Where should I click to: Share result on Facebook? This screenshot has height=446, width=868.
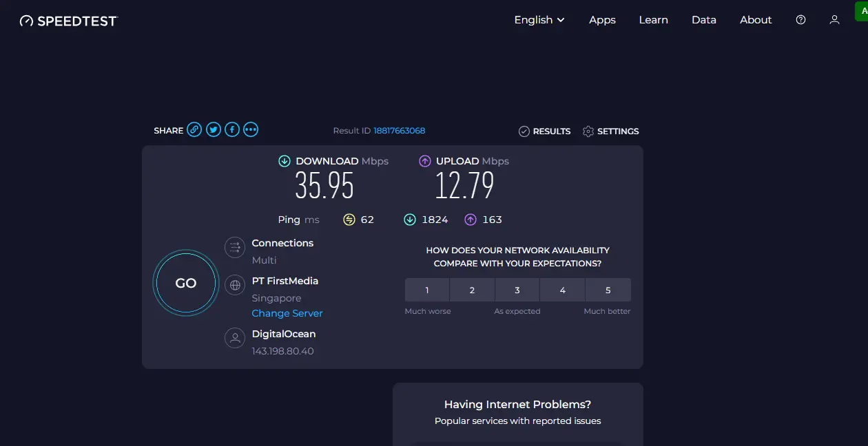coord(232,129)
